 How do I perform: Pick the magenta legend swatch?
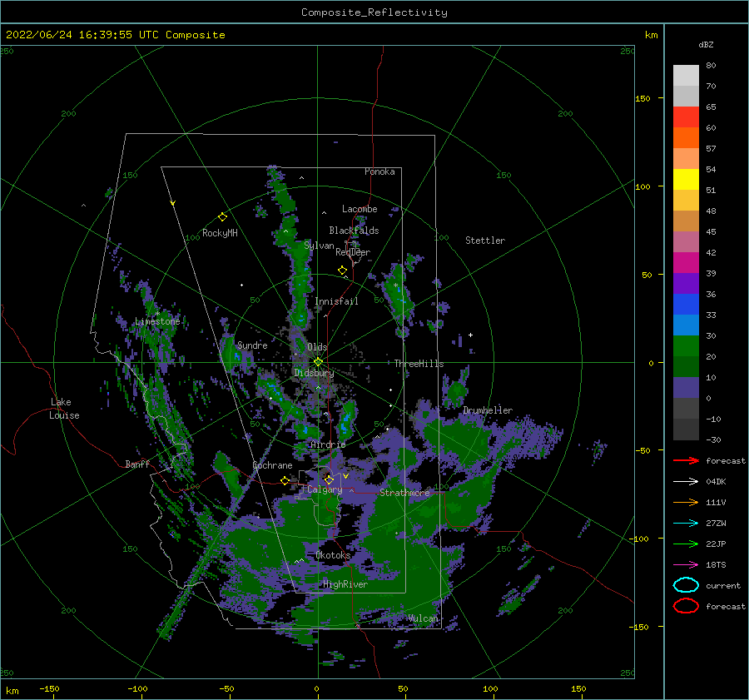click(x=686, y=262)
